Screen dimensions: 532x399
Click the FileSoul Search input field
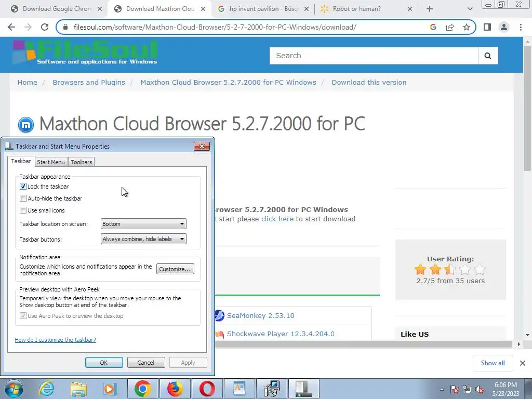pyautogui.click(x=374, y=56)
